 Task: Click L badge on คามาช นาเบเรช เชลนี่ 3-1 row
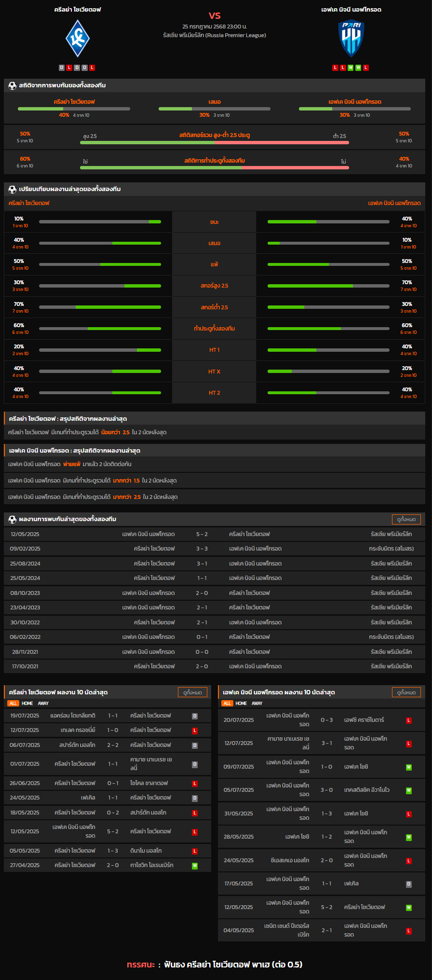pyautogui.click(x=409, y=744)
